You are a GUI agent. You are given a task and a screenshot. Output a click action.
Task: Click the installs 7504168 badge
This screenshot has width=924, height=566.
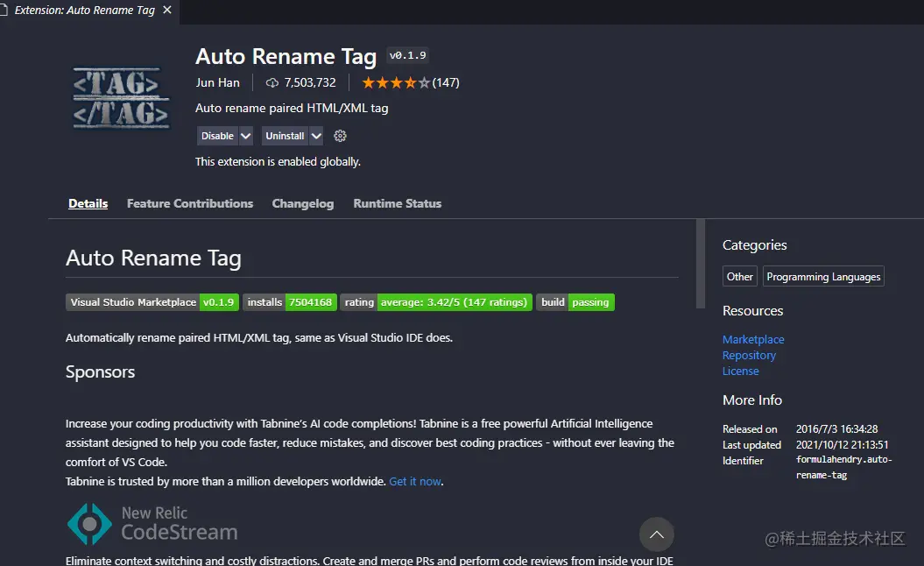click(x=290, y=302)
